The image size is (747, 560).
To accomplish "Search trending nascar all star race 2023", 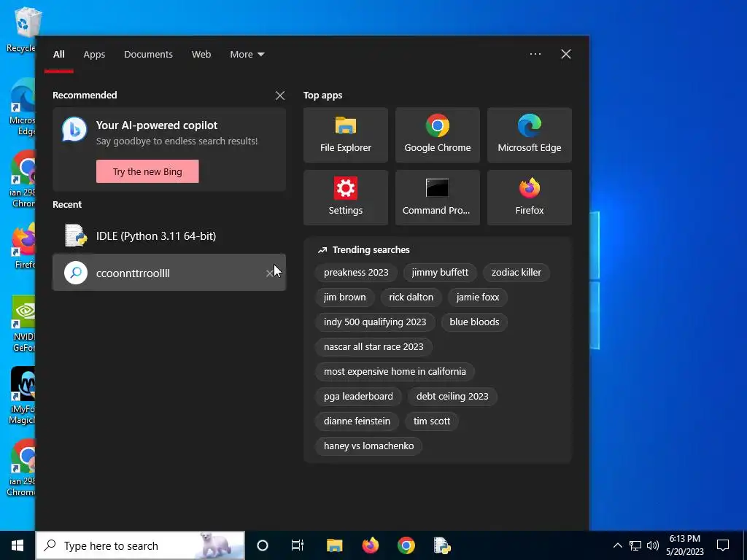I will [373, 346].
